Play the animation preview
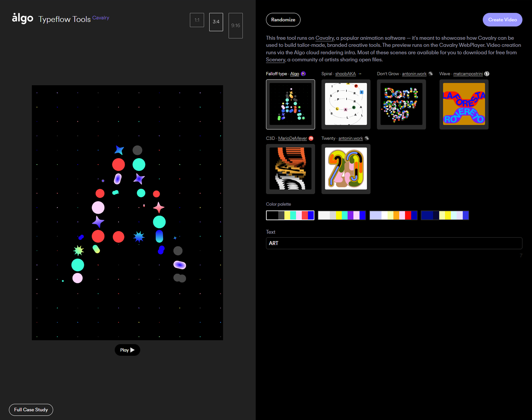Image resolution: width=532 pixels, height=420 pixels. (x=127, y=350)
